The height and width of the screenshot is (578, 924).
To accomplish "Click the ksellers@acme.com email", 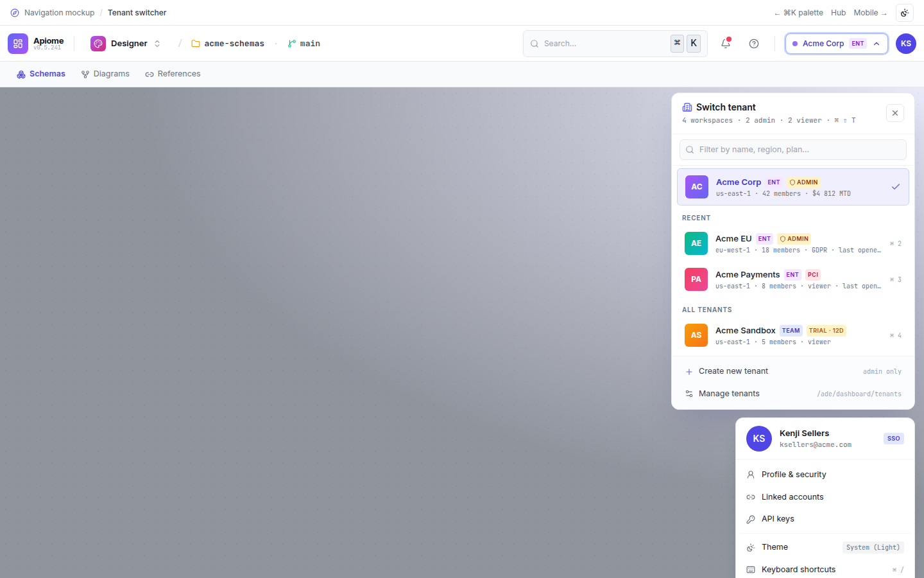I will pyautogui.click(x=816, y=445).
